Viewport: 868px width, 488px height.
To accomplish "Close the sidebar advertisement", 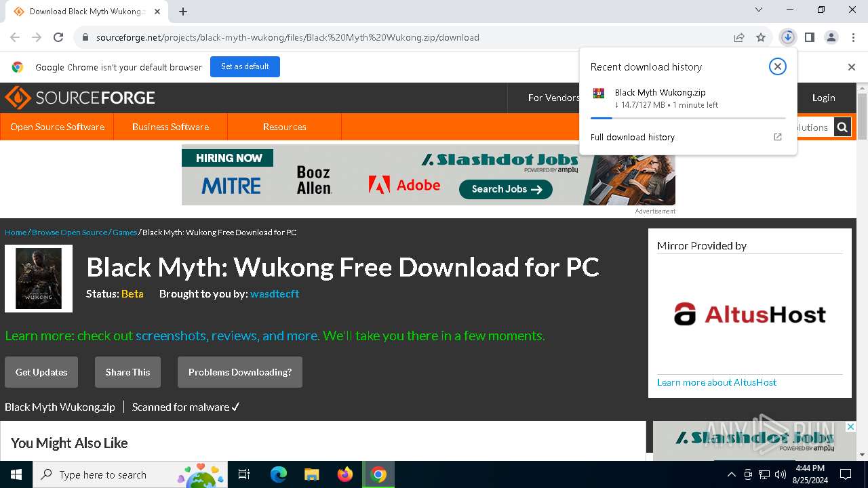I will (x=850, y=427).
